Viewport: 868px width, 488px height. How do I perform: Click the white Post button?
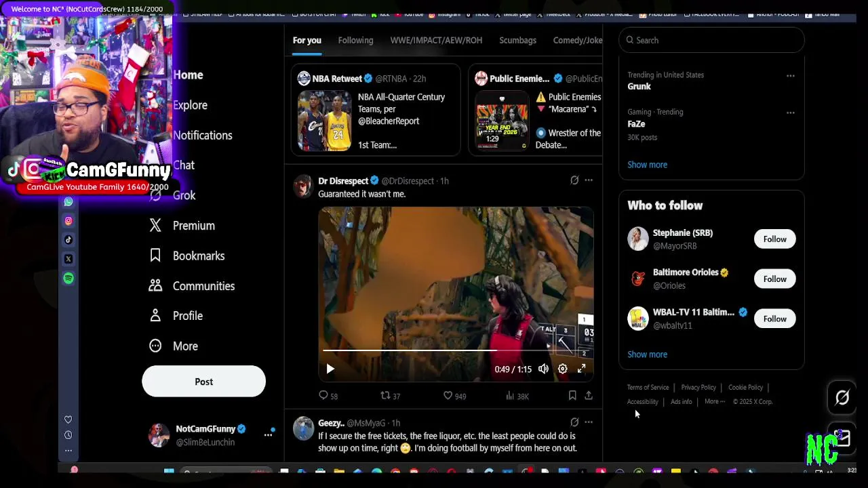(203, 382)
